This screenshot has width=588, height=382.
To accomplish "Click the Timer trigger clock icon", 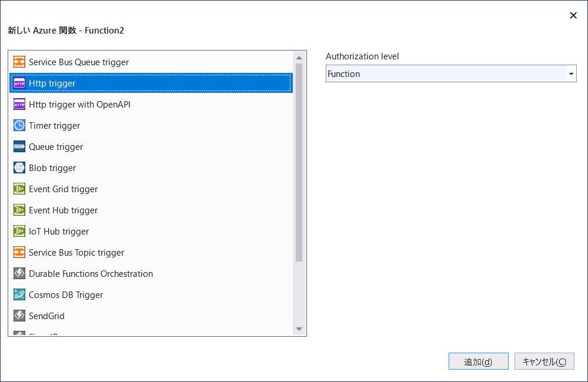I will point(19,126).
